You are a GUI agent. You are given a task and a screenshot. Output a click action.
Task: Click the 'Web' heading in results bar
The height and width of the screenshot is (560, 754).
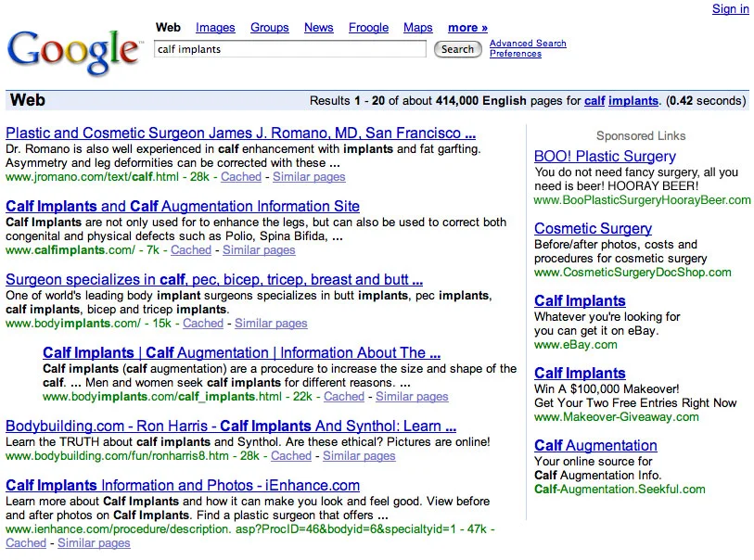(28, 100)
